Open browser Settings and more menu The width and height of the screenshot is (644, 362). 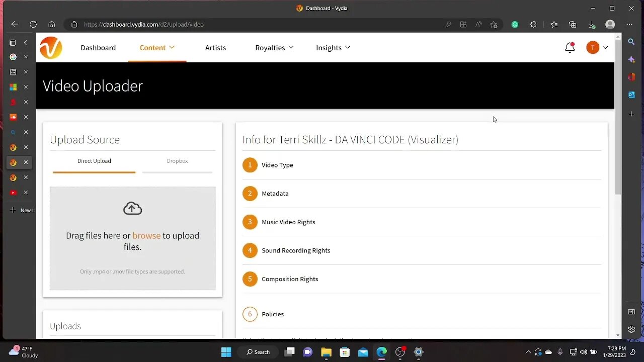[629, 24]
